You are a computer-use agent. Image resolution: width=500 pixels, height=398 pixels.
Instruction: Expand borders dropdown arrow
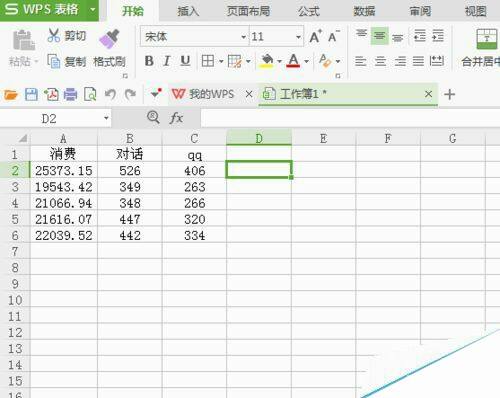pos(221,61)
